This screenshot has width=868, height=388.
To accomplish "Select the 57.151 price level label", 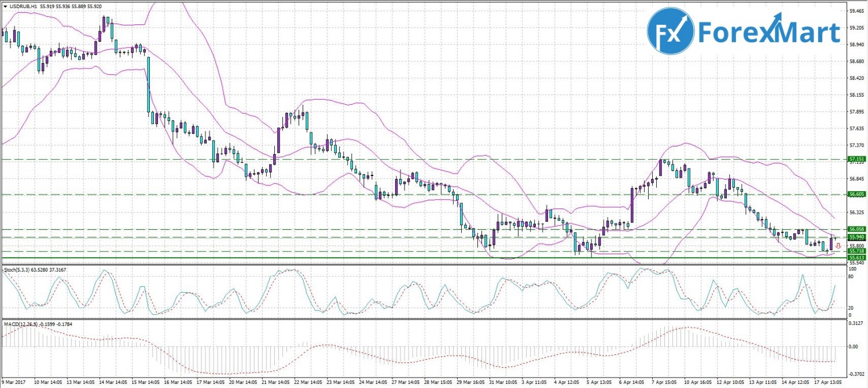I will point(856,159).
